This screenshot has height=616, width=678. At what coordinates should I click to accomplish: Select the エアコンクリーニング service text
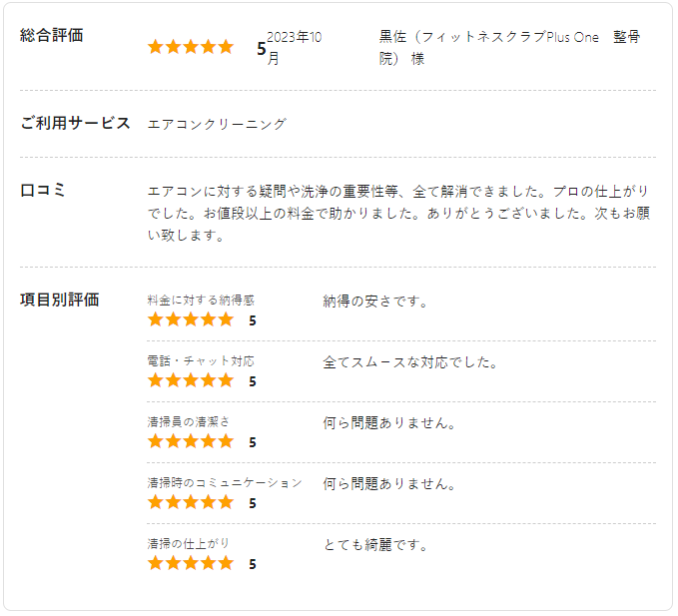coord(217,125)
